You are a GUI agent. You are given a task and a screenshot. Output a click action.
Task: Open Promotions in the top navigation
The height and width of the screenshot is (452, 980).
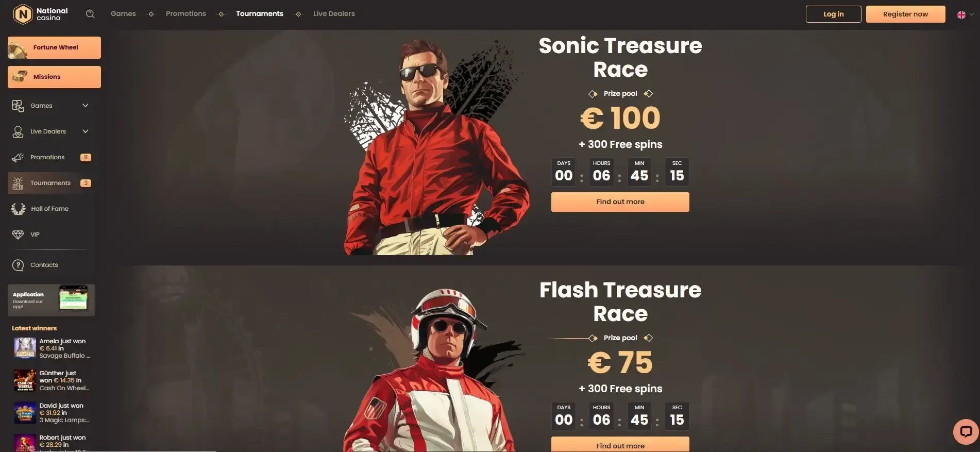tap(186, 14)
